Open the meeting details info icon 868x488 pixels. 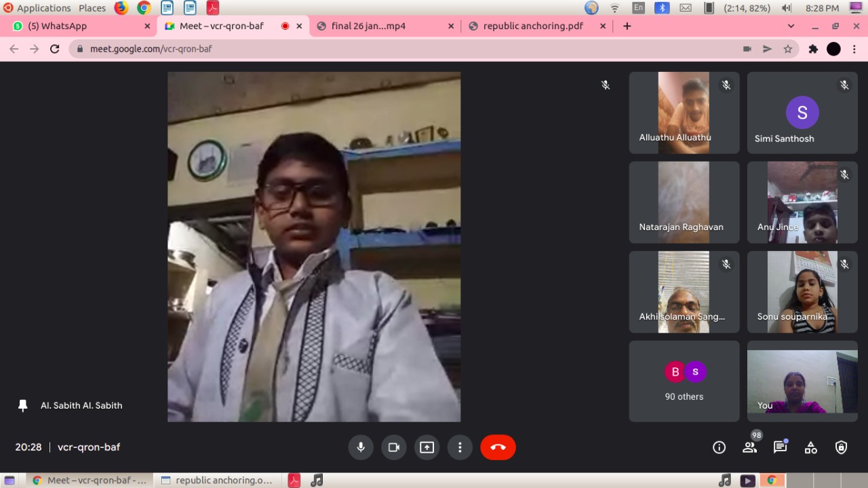[x=719, y=447]
